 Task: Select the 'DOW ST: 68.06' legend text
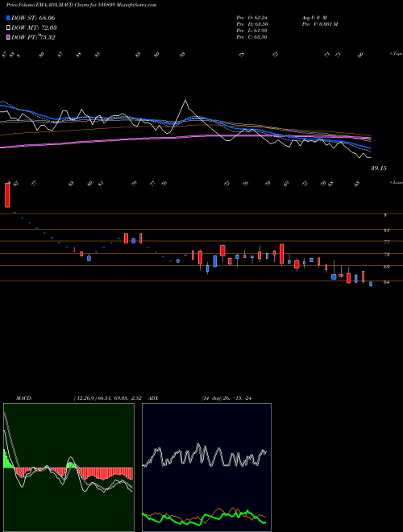tap(33, 18)
